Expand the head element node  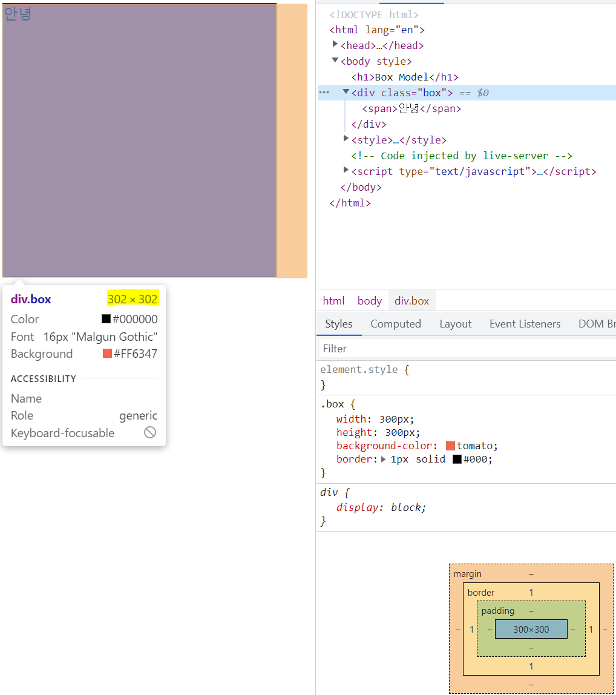[335, 44]
